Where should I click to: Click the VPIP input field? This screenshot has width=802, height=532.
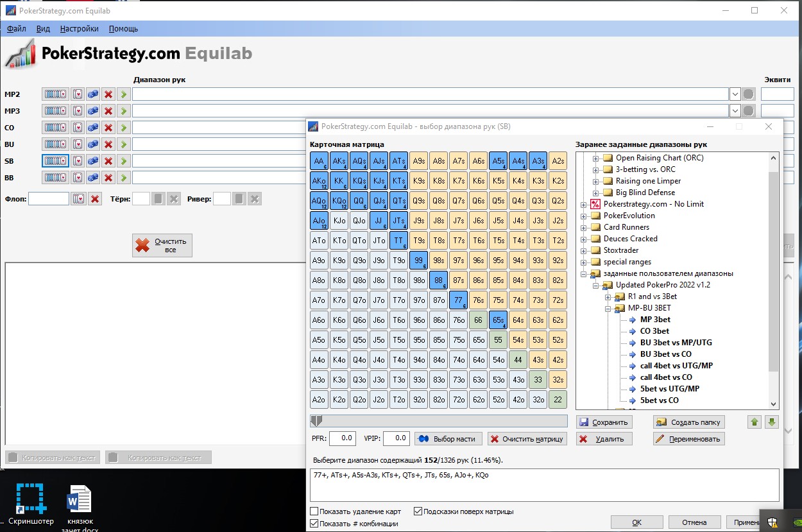397,438
